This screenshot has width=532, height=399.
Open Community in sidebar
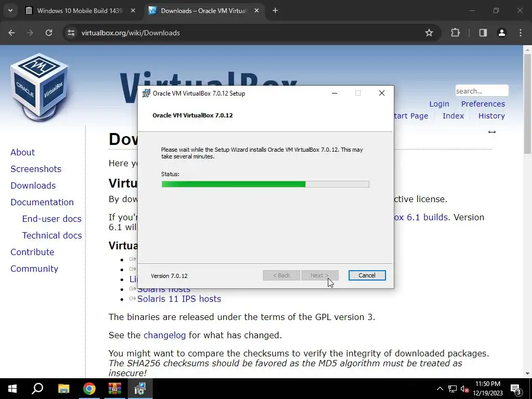pos(34,269)
